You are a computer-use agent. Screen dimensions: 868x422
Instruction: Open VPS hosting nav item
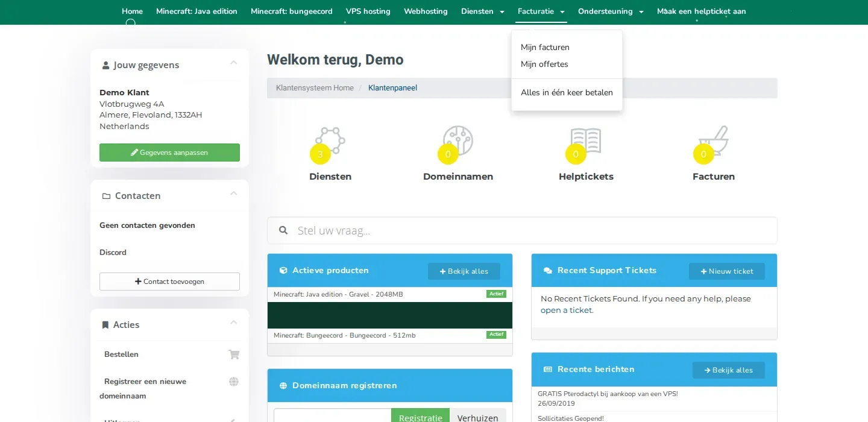point(368,11)
